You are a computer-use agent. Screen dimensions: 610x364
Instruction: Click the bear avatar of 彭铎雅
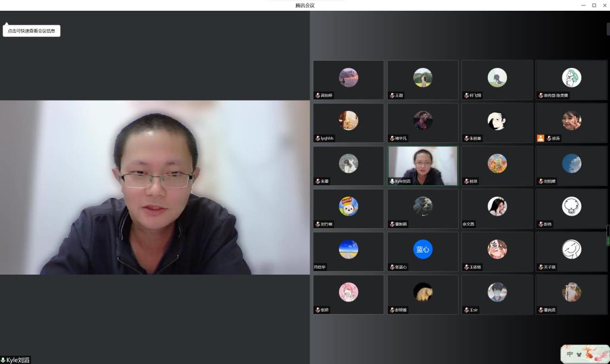tap(422, 292)
